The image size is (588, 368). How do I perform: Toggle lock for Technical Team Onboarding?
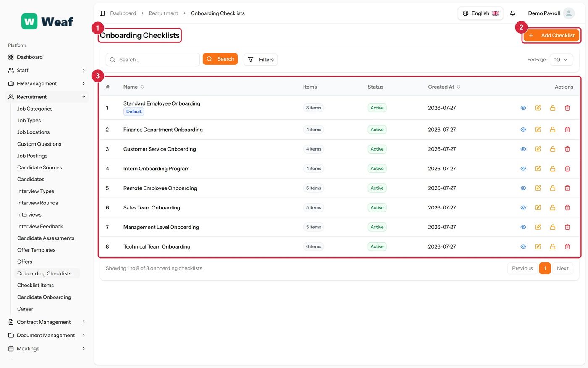click(x=553, y=247)
